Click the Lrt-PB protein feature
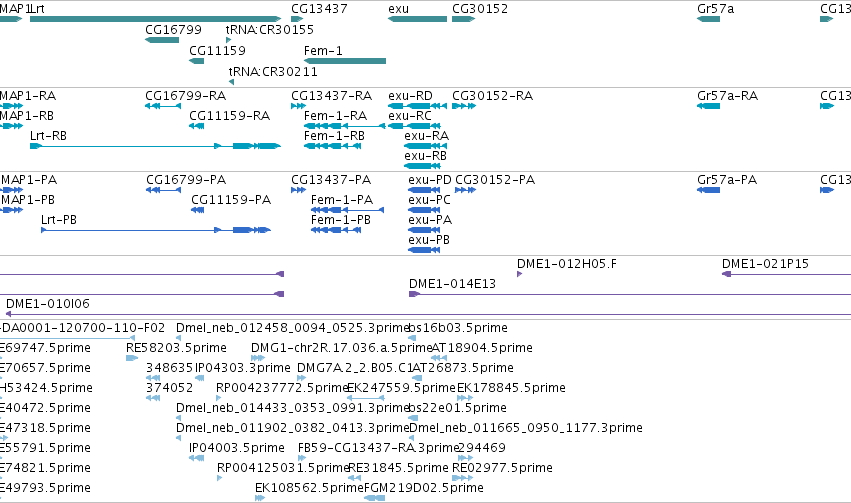The height and width of the screenshot is (503, 851). [x=156, y=230]
